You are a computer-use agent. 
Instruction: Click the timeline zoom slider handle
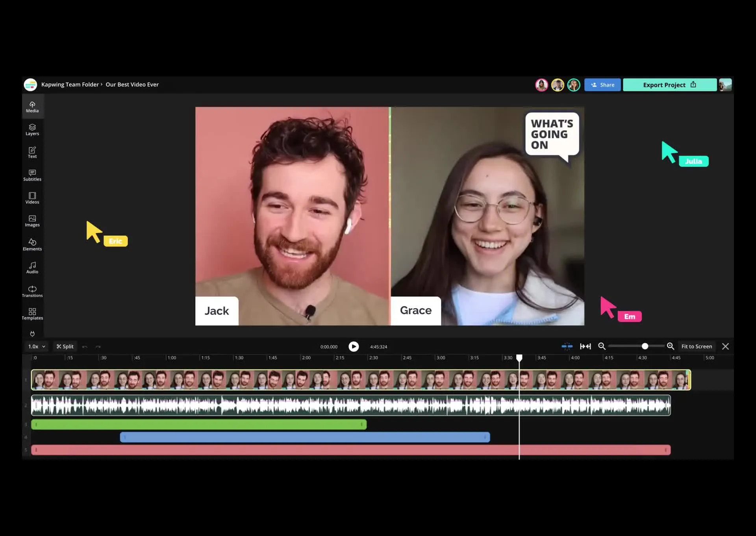[x=645, y=346]
